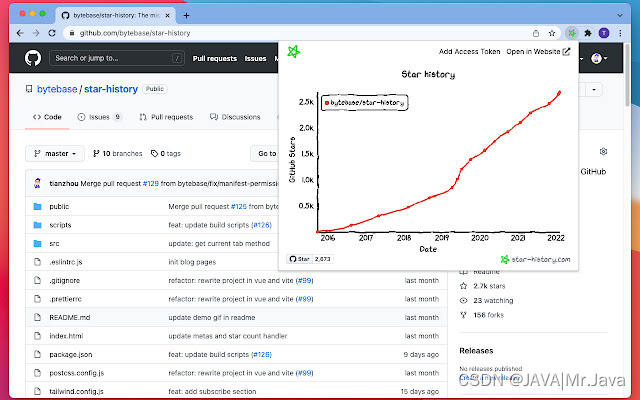View the 0 tags link
Viewport: 640px width, 400px height.
click(166, 153)
